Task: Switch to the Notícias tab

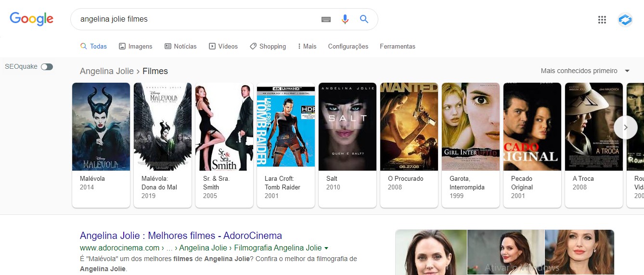Action: [180, 47]
